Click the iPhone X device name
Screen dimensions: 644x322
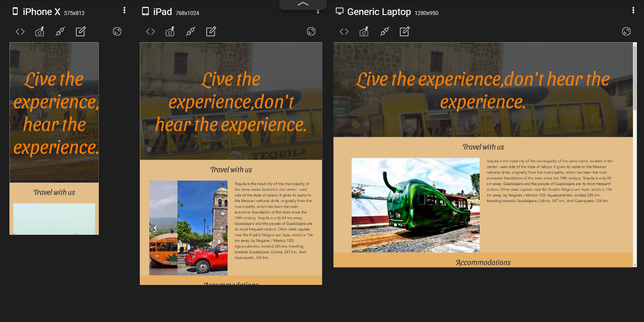coord(41,12)
